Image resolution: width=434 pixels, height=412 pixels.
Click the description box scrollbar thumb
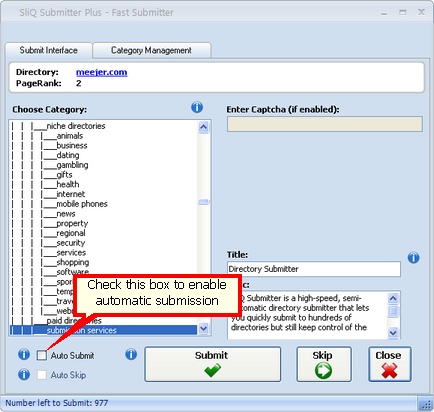393,311
